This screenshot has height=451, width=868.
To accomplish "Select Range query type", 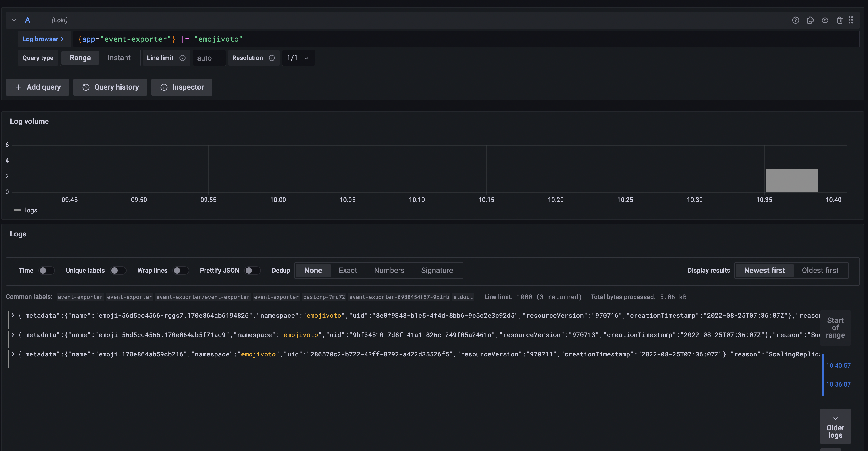I will (x=80, y=58).
